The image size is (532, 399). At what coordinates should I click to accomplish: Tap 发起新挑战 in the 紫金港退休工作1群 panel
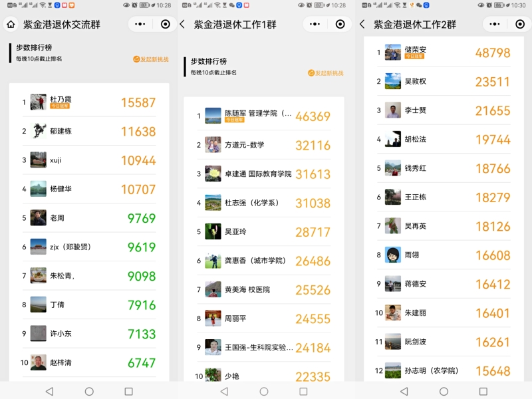click(326, 73)
